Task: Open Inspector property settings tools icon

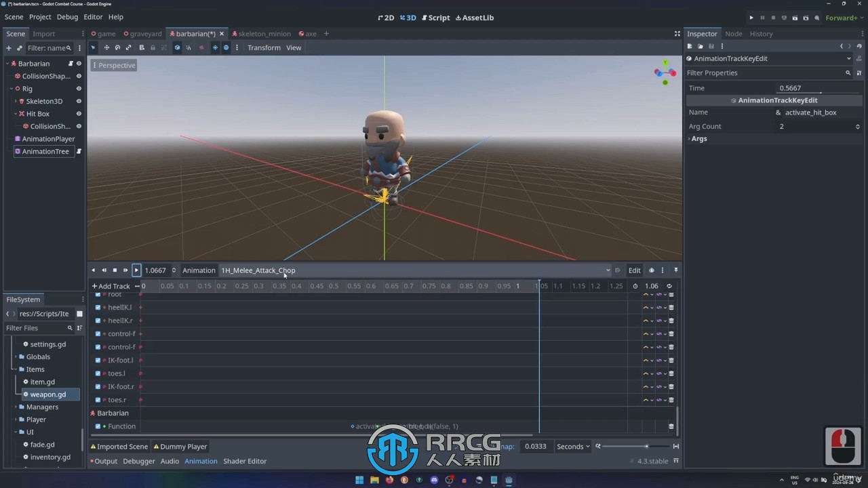Action: click(859, 73)
